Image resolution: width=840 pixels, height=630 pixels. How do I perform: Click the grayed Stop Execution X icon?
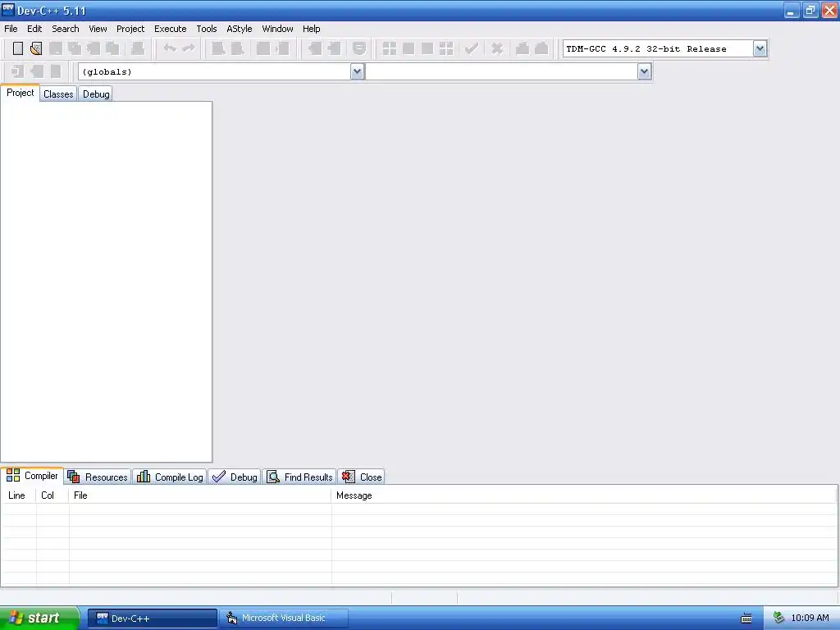click(x=497, y=48)
